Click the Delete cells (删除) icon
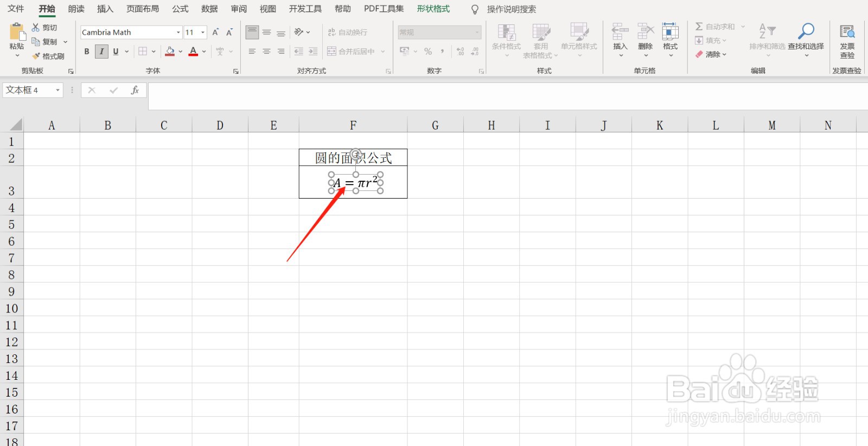Viewport: 868px width, 446px height. 645,31
